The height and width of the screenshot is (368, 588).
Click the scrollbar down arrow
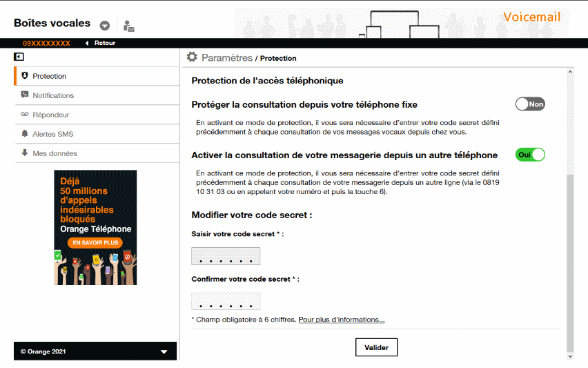[570, 356]
